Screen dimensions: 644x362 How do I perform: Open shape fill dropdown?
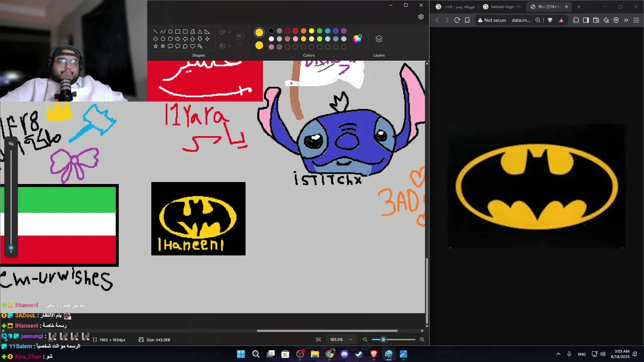coord(229,46)
